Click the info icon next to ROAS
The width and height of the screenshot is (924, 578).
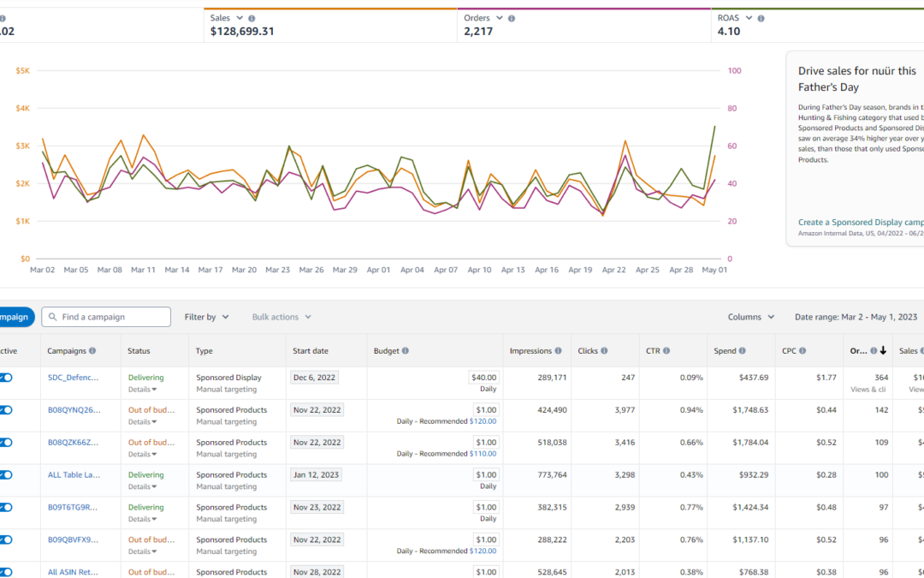[761, 18]
